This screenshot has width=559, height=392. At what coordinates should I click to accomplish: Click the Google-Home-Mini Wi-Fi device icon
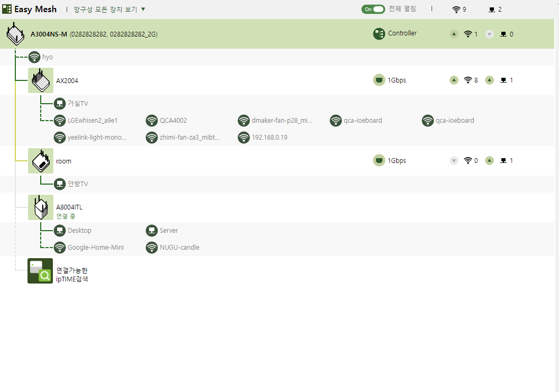click(x=60, y=248)
